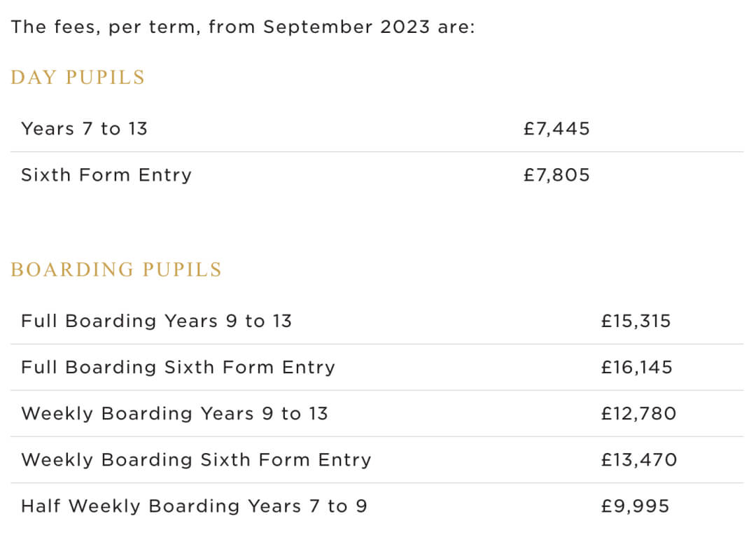The width and height of the screenshot is (756, 542).
Task: Click 'Full Boarding Sixth Form Entry' label
Action: point(178,368)
